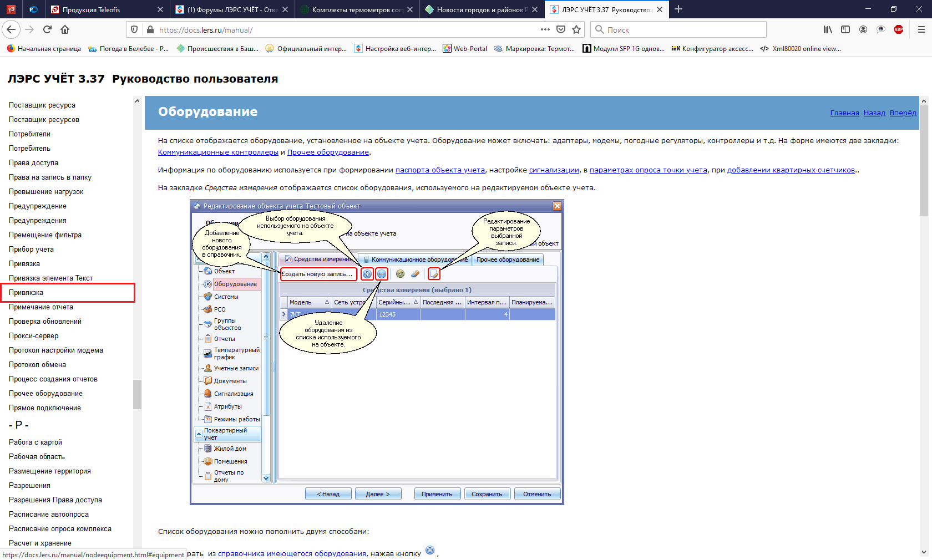Close the ЛЭРС УЧЁТ 3.37 Руководство tab
Viewport: 932px width, 560px height.
pos(660,9)
